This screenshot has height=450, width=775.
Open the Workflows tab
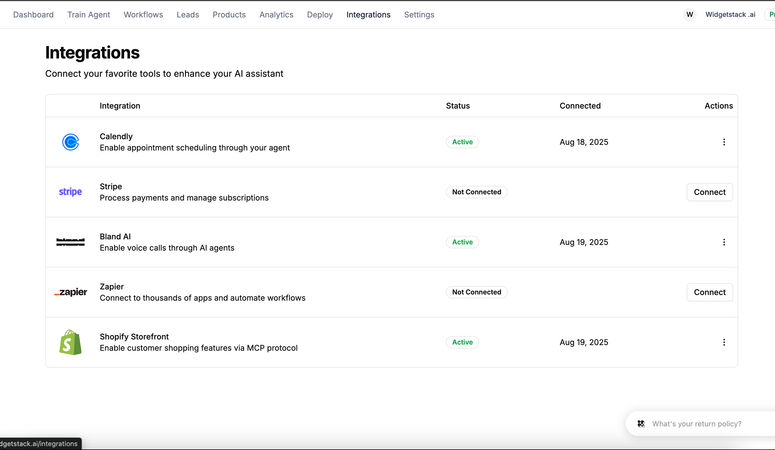(143, 15)
